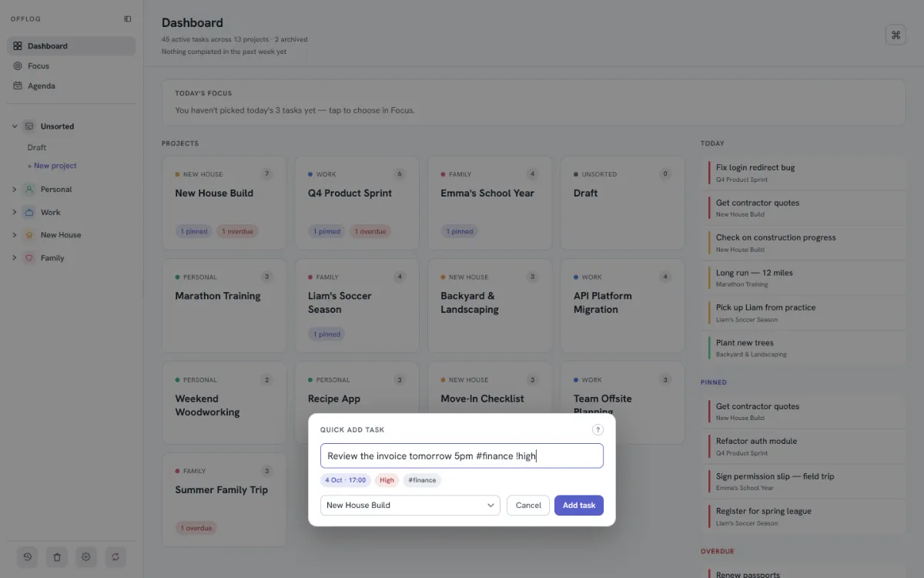
Task: Collapse the sidebar with the panel icon
Action: pyautogui.click(x=127, y=19)
